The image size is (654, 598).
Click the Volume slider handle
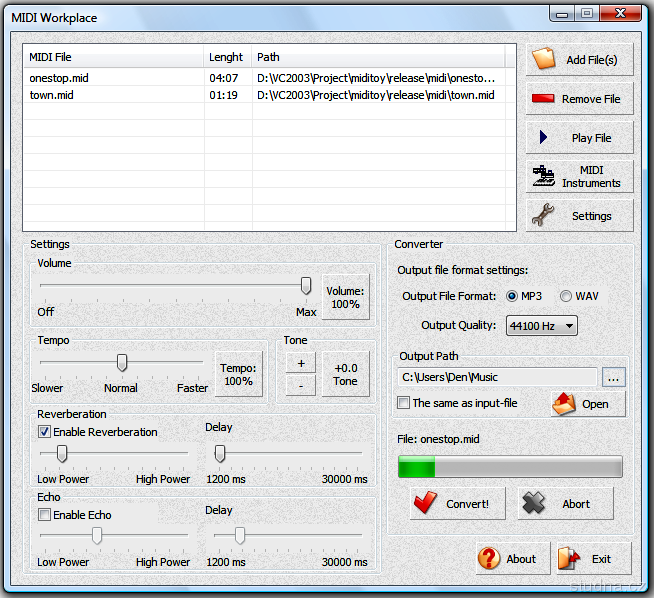[306, 286]
